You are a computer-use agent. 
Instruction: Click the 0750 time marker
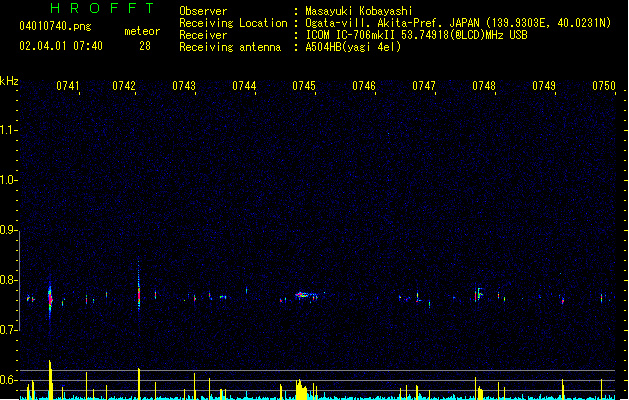(604, 86)
